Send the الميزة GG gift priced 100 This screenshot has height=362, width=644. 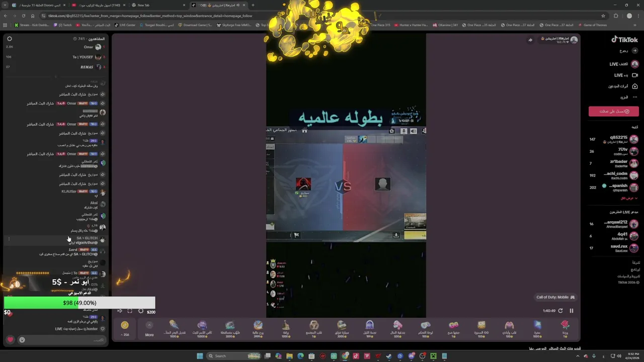pos(481,328)
